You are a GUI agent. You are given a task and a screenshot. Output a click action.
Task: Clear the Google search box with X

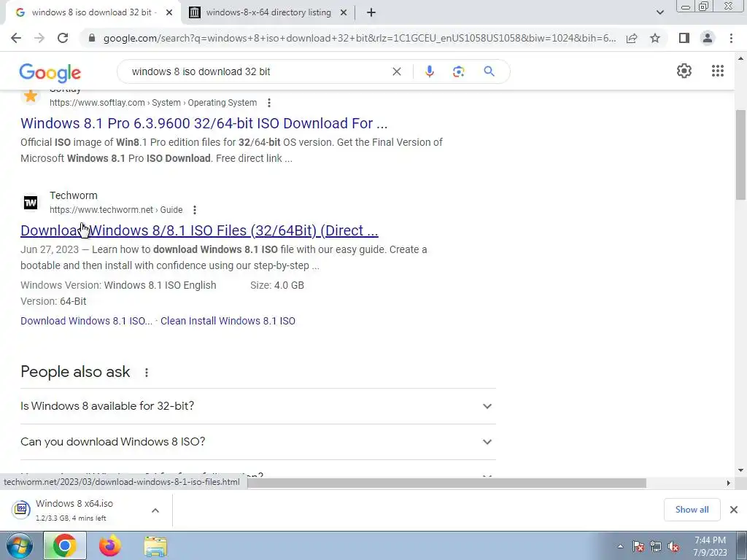[396, 71]
